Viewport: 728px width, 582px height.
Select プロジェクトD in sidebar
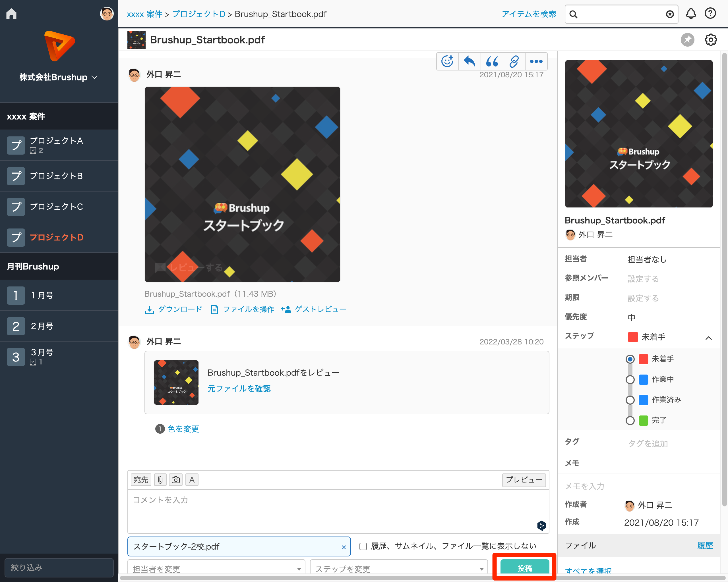pos(59,237)
